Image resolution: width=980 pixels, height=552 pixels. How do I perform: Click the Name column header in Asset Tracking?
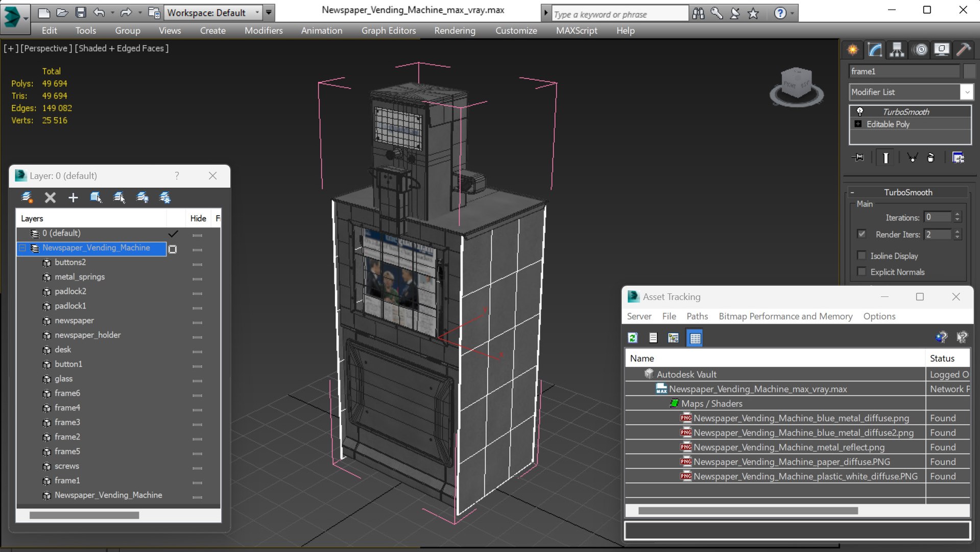tap(775, 358)
